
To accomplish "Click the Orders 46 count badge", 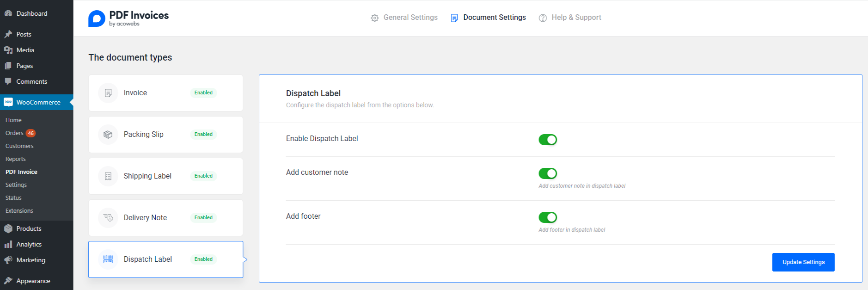I will [x=31, y=133].
